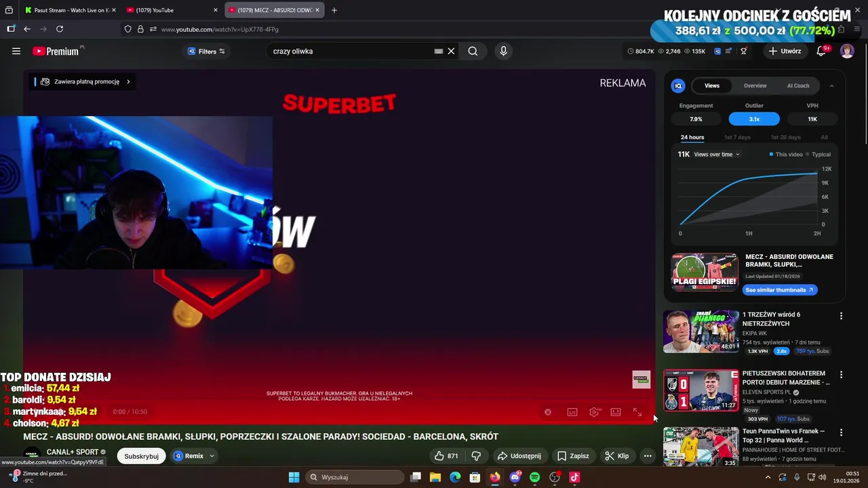This screenshot has height=488, width=868.
Task: Click the vidIQ logo in the stats toolbar
Action: (x=717, y=51)
